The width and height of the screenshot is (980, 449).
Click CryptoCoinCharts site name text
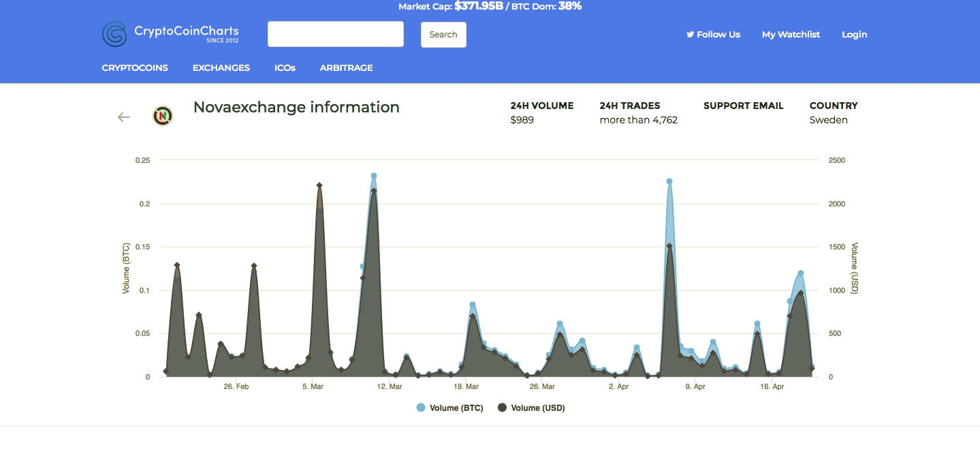(x=187, y=31)
